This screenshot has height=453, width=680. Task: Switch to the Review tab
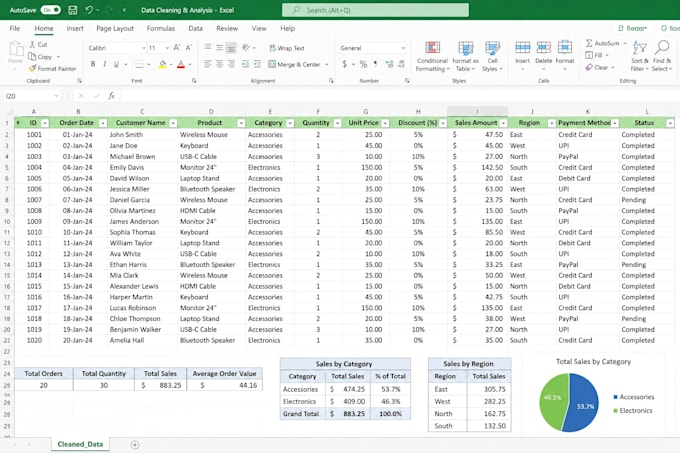(227, 28)
